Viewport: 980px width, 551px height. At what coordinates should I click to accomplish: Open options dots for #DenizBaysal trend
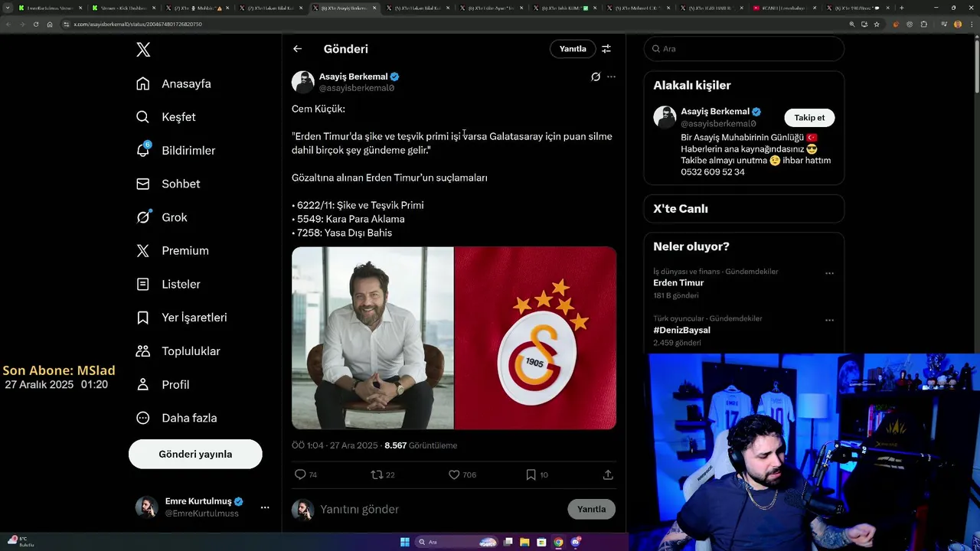coord(829,321)
